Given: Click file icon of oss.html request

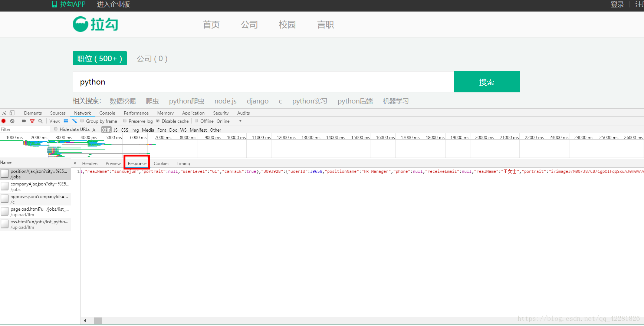Looking at the screenshot, I should [x=5, y=224].
